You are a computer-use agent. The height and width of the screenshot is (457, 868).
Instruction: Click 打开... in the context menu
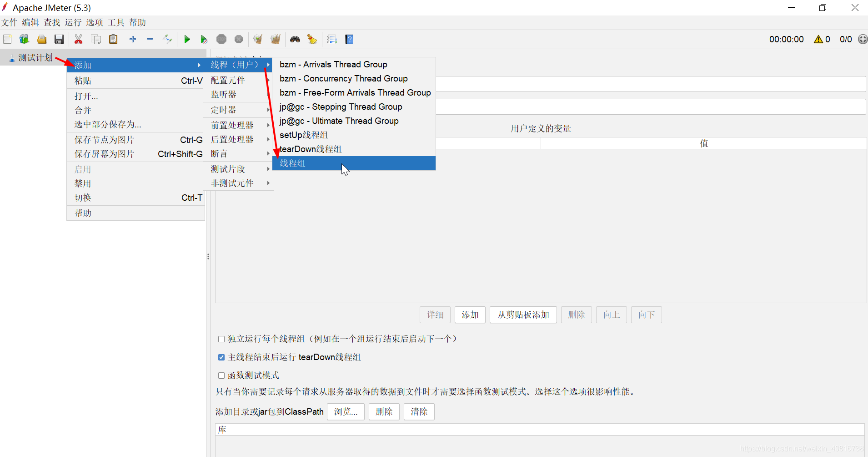[135, 96]
